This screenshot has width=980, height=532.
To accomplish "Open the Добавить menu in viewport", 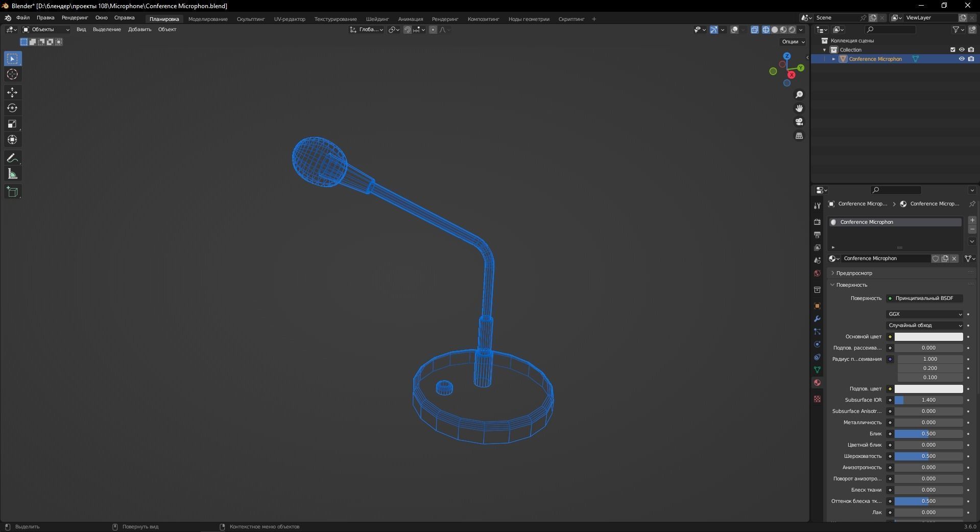I will [x=139, y=30].
